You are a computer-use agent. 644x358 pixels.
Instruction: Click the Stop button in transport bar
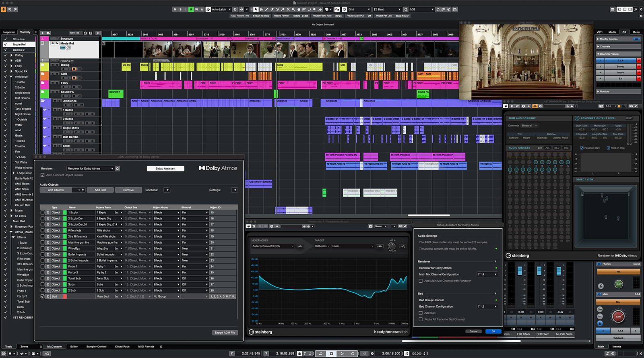click(331, 354)
